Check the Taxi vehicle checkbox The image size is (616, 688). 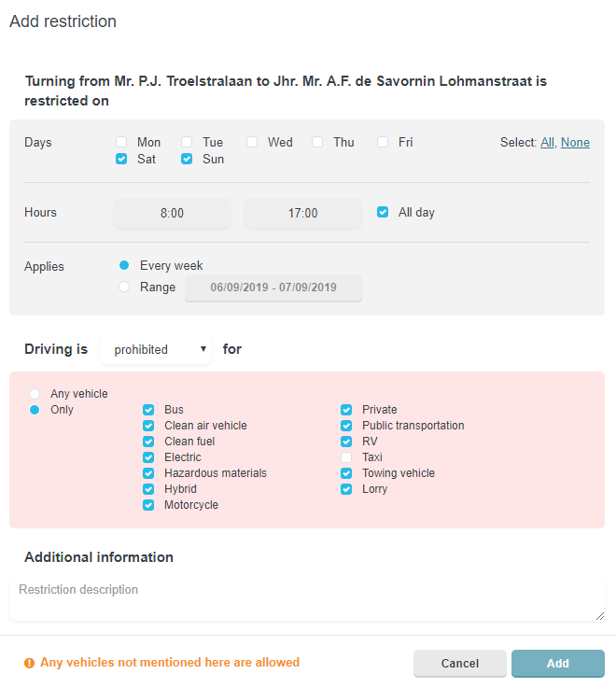[346, 457]
